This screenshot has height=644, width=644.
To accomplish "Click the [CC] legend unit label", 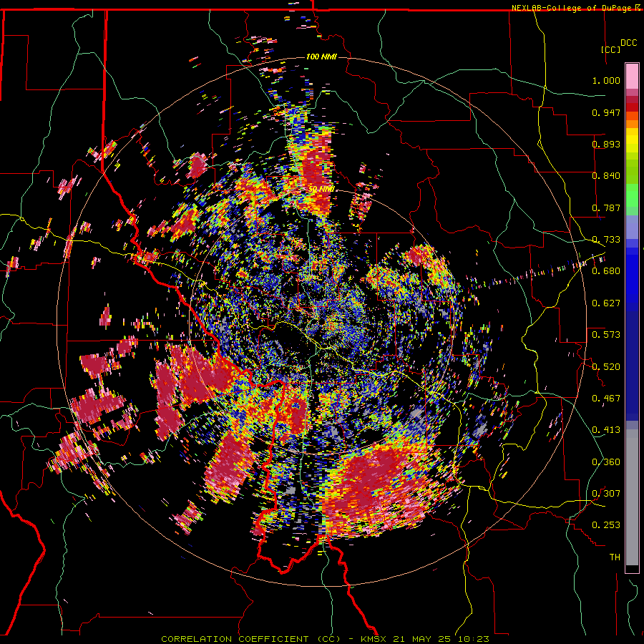I will [x=611, y=49].
